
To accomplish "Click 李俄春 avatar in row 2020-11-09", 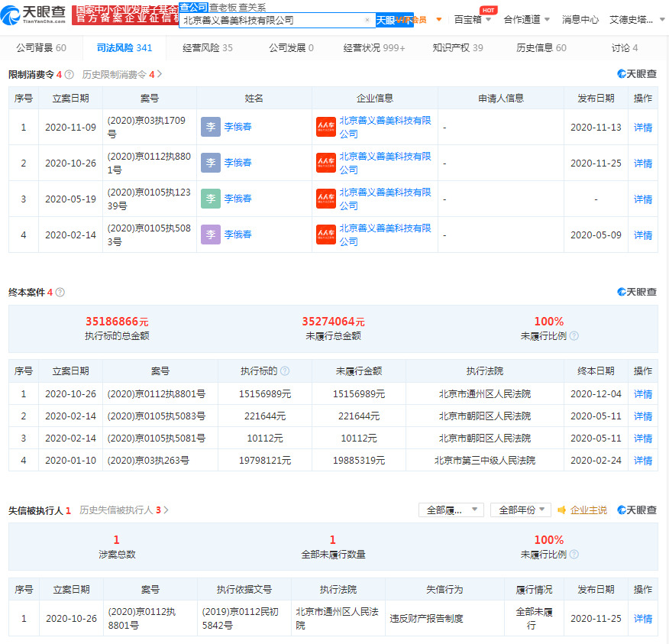I will click(x=211, y=127).
